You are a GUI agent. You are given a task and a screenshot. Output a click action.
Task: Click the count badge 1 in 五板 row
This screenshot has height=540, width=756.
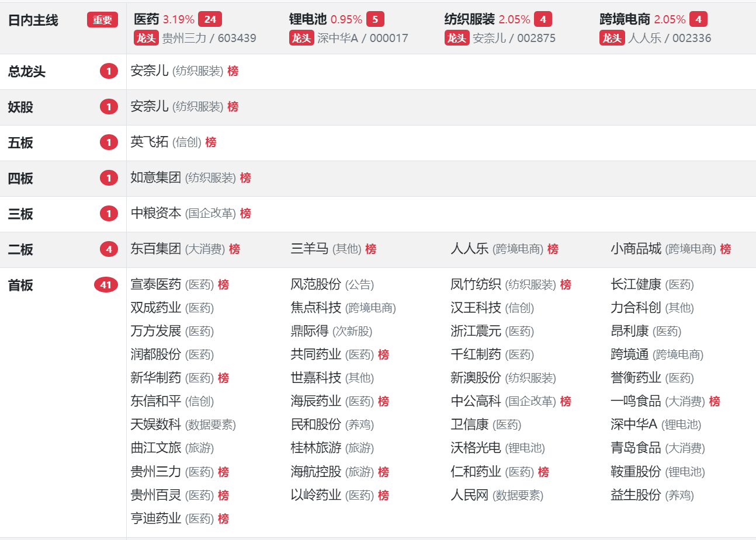coord(109,142)
